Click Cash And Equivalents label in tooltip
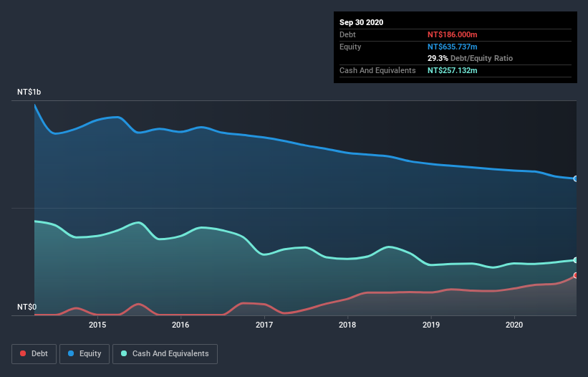588x377 pixels. pyautogui.click(x=377, y=70)
